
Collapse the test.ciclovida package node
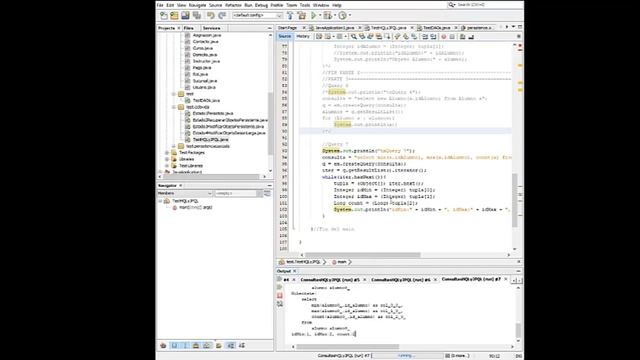point(174,107)
